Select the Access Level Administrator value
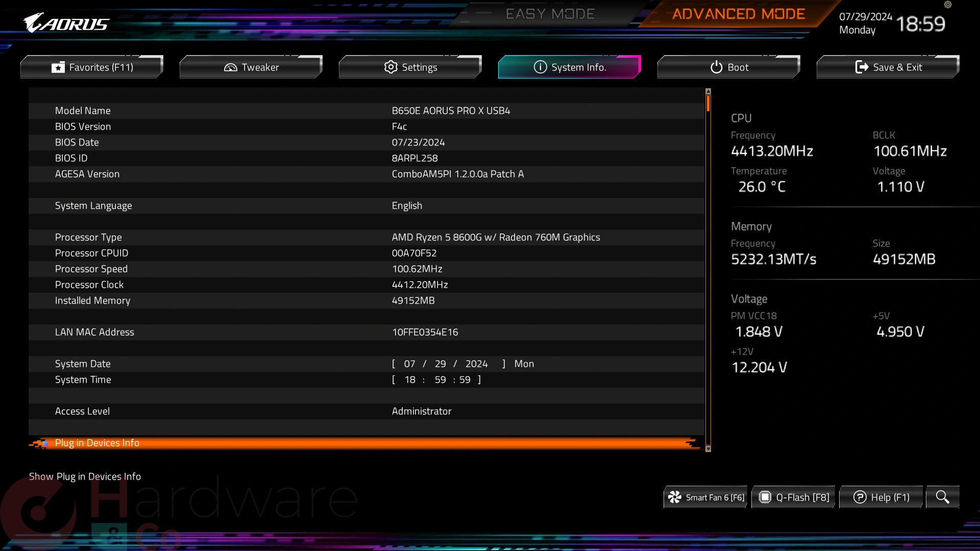The width and height of the screenshot is (980, 551). tap(421, 411)
